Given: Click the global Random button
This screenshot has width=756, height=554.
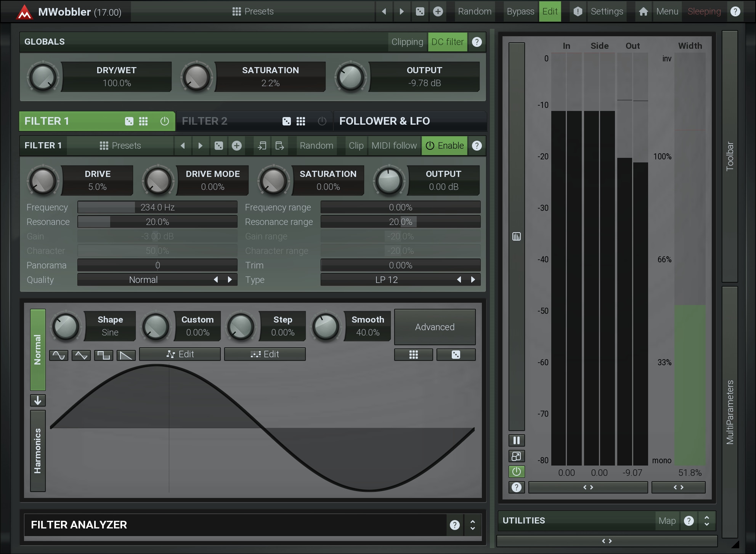Looking at the screenshot, I should point(474,11).
